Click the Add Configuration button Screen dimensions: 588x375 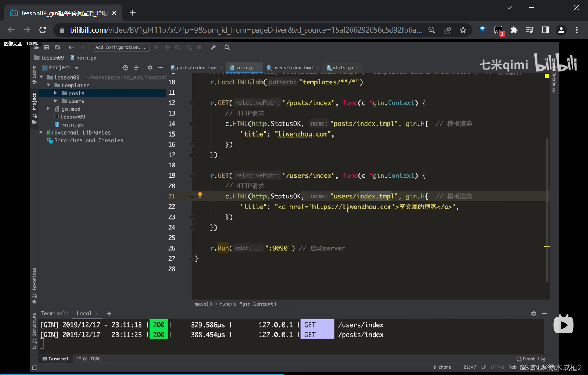tap(121, 47)
